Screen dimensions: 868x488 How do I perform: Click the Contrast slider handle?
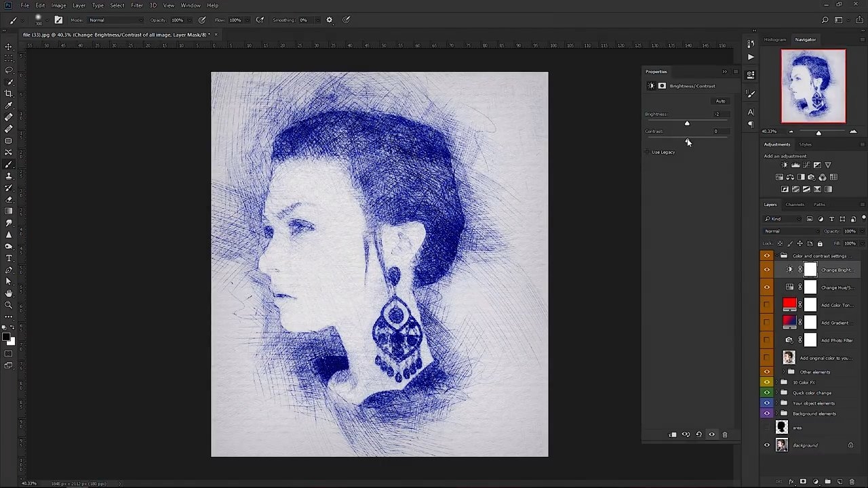(688, 139)
